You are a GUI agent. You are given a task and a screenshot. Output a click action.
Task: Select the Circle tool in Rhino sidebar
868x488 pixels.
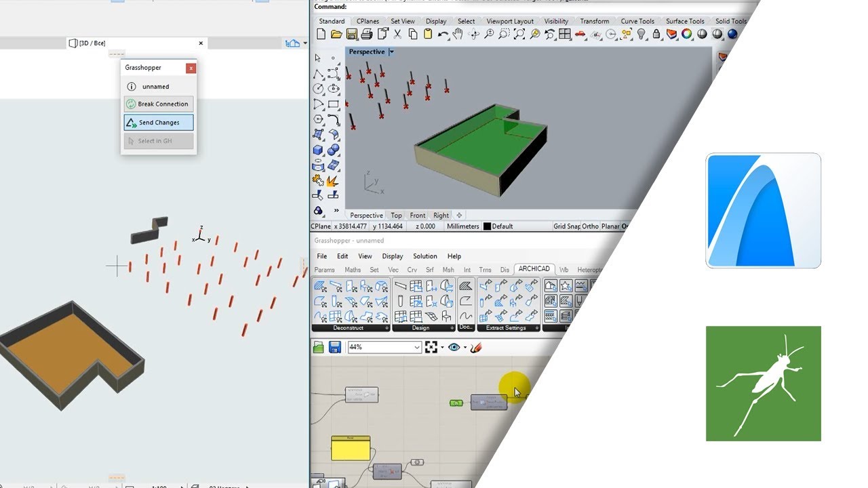[318, 89]
